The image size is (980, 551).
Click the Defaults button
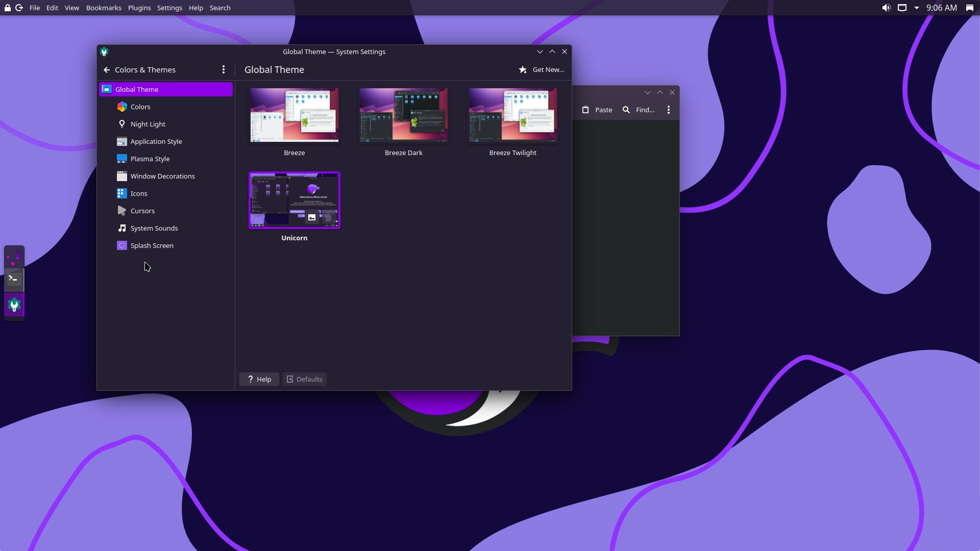[305, 379]
